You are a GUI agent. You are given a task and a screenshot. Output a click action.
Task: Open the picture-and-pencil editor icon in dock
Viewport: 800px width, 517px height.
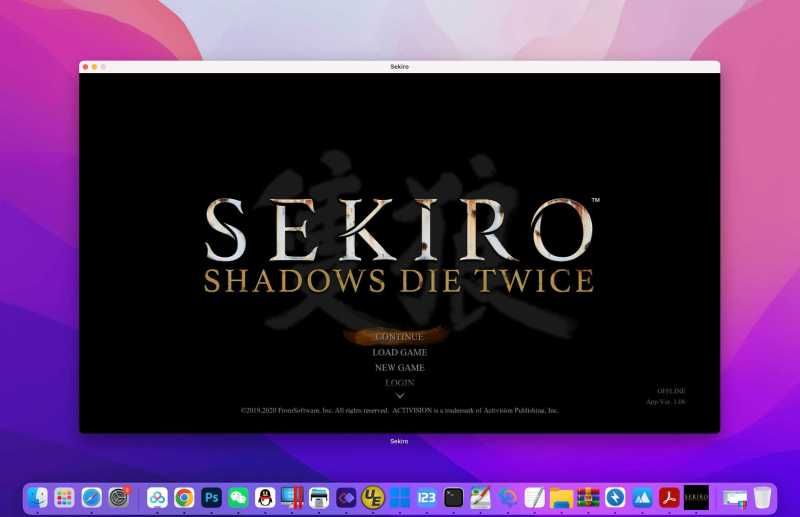(481, 498)
